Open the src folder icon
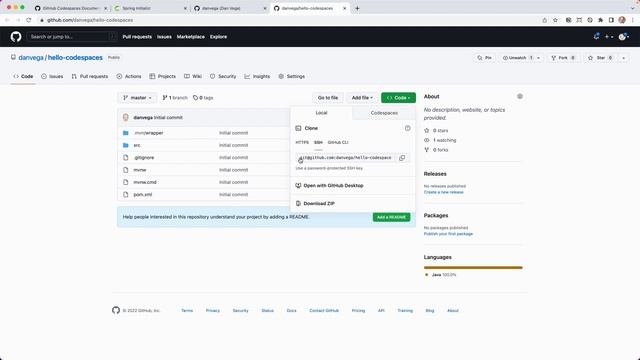The image size is (640, 360). point(126,145)
